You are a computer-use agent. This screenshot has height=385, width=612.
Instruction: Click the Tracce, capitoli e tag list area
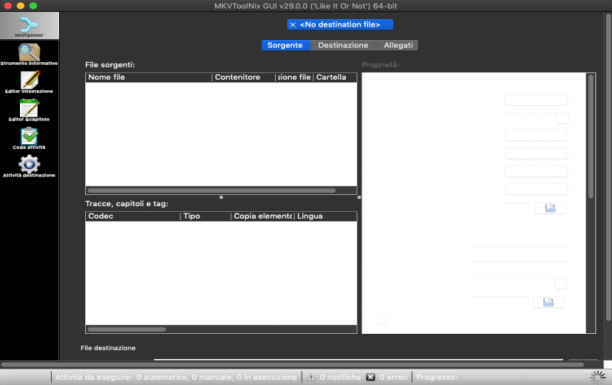click(221, 273)
